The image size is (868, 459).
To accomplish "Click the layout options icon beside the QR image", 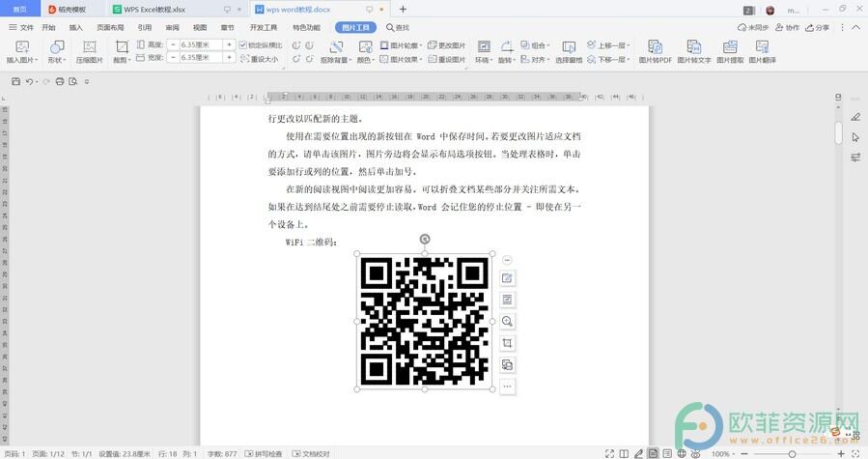I will click(507, 300).
